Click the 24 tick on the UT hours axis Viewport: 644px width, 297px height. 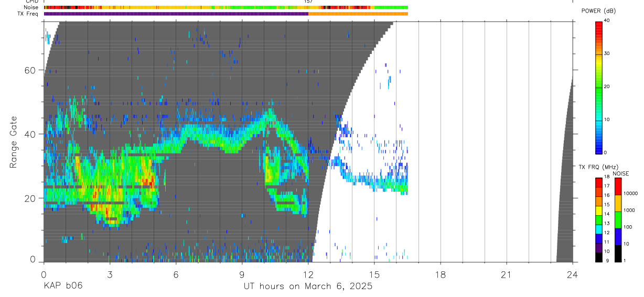[573, 274]
